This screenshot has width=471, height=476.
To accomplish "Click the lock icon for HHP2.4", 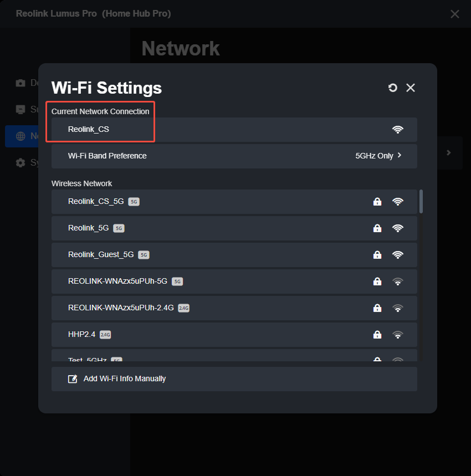I will pyautogui.click(x=377, y=335).
